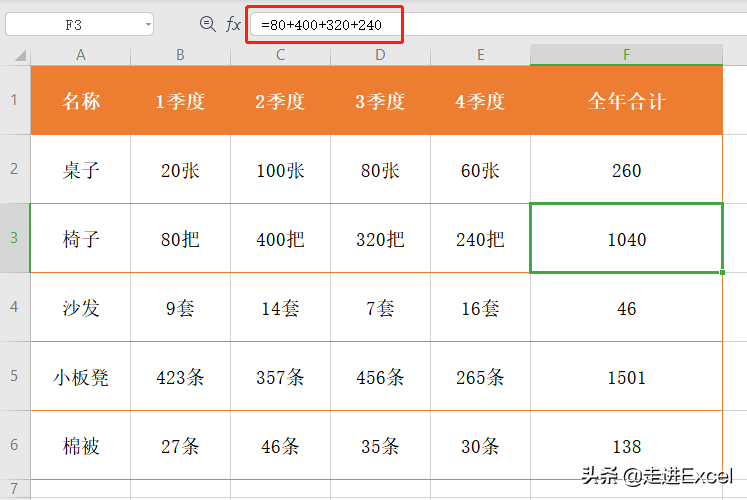Select the total cell showing 260
The height and width of the screenshot is (500, 747).
[x=626, y=170]
